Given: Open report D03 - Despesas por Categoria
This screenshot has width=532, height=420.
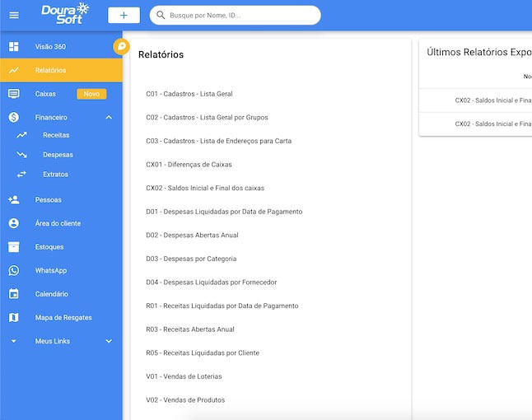Looking at the screenshot, I should (x=191, y=259).
